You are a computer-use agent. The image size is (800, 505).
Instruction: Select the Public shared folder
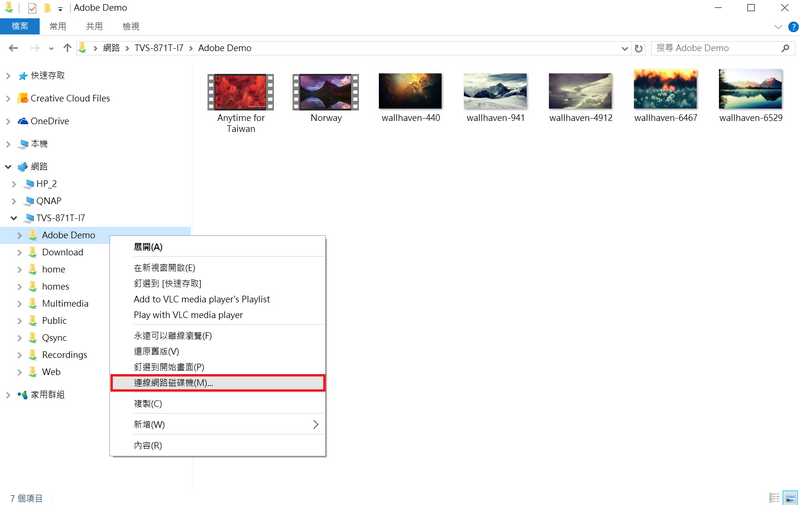pos(54,320)
